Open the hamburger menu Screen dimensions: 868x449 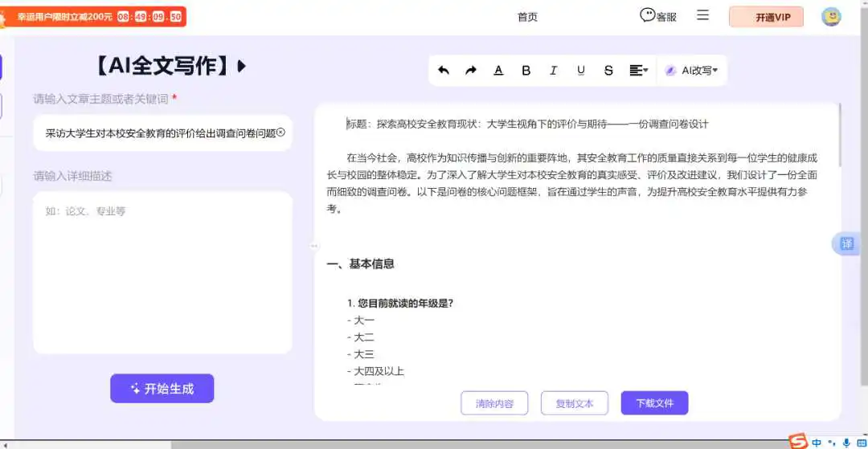tap(703, 15)
